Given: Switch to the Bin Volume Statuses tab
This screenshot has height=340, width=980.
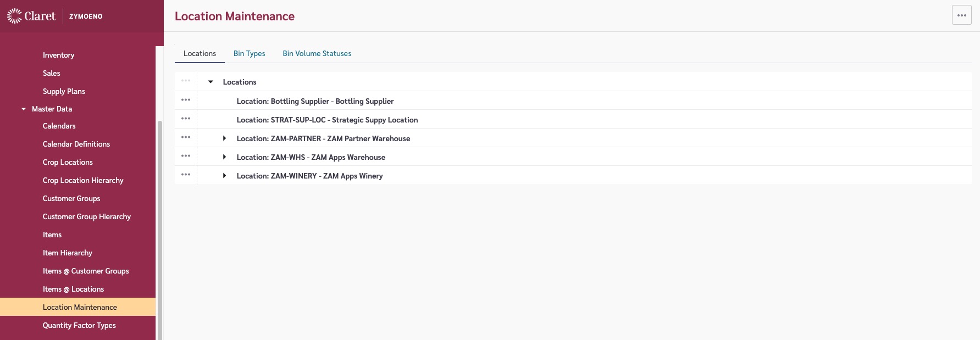Looking at the screenshot, I should 317,53.
